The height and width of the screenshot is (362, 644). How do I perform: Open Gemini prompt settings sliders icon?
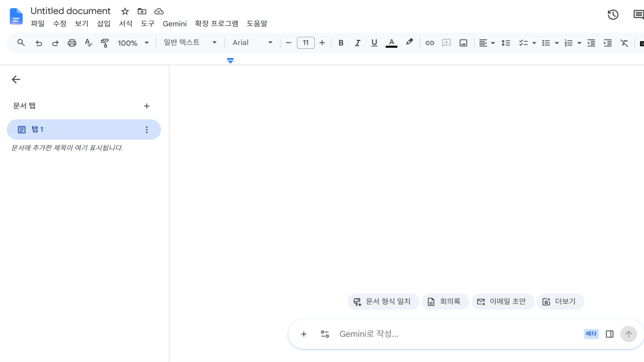point(325,334)
